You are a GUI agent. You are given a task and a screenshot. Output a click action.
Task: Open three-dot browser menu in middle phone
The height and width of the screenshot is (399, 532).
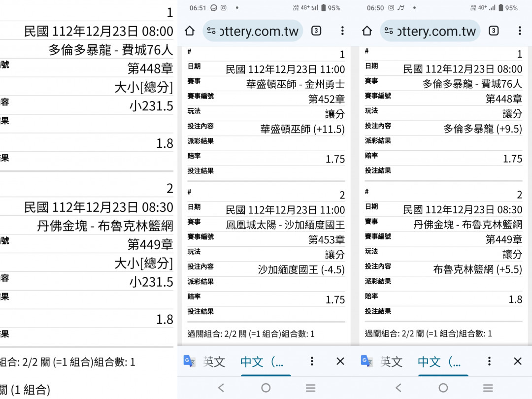(342, 31)
